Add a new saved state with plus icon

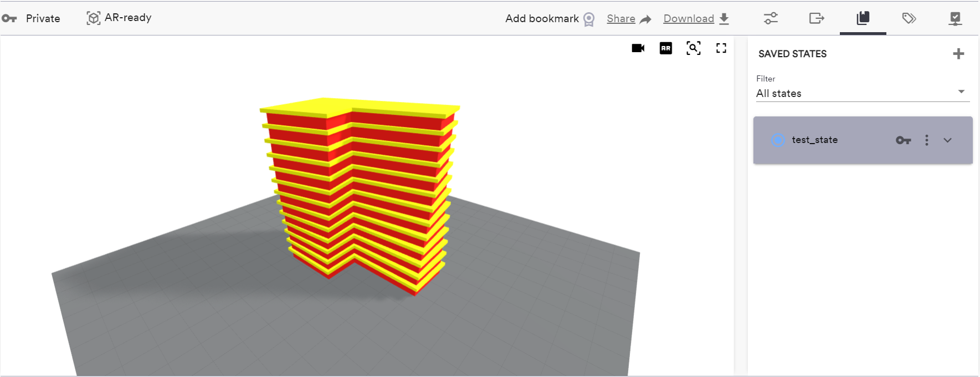(958, 54)
